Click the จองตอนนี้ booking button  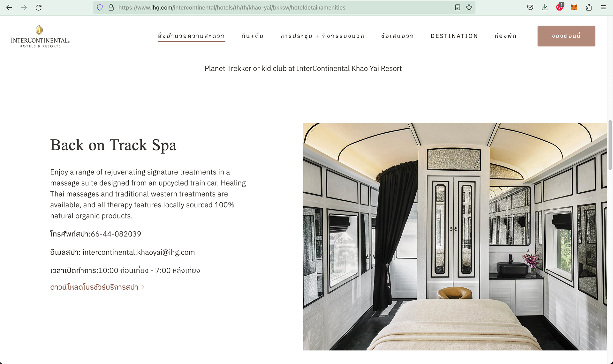[566, 36]
